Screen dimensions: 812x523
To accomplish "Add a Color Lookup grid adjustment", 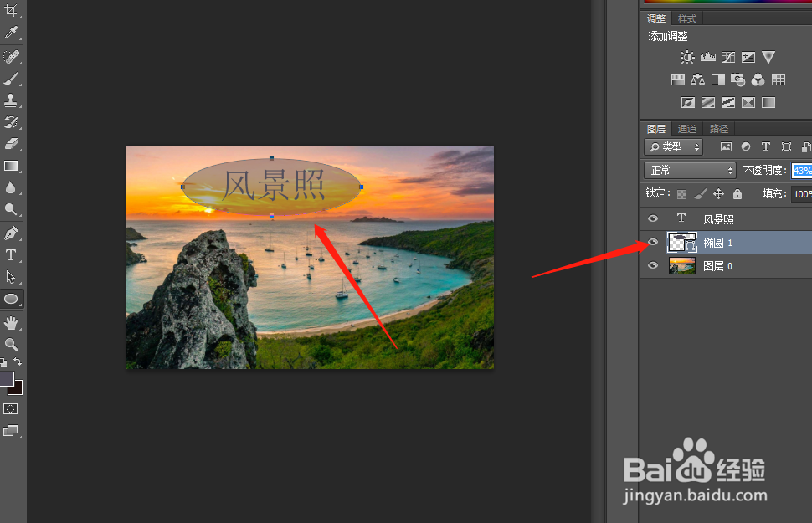I will (x=779, y=79).
